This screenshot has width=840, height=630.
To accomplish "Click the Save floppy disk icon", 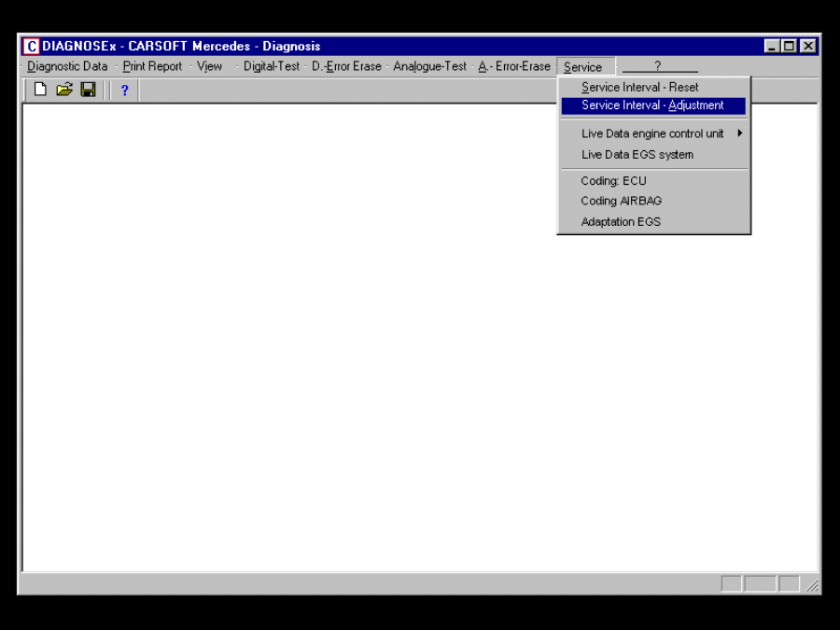I will pos(88,90).
